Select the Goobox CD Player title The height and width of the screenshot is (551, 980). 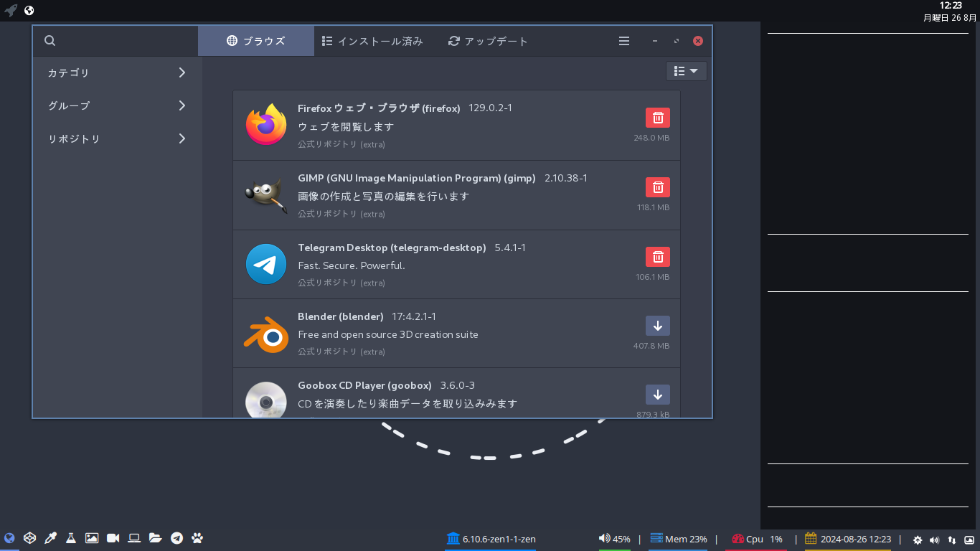[364, 385]
